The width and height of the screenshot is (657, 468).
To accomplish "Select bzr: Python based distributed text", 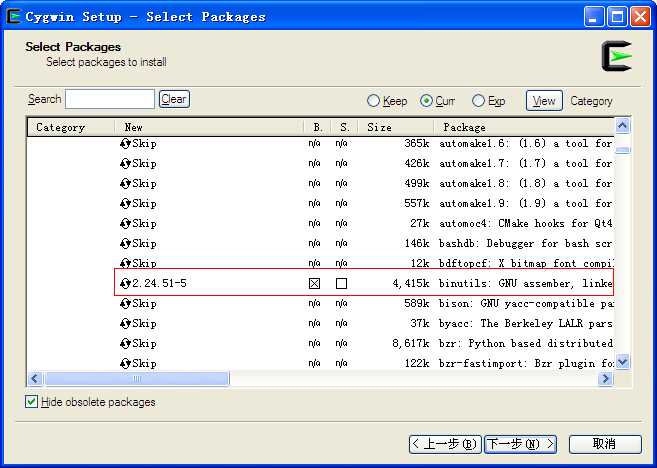I will click(x=526, y=344).
